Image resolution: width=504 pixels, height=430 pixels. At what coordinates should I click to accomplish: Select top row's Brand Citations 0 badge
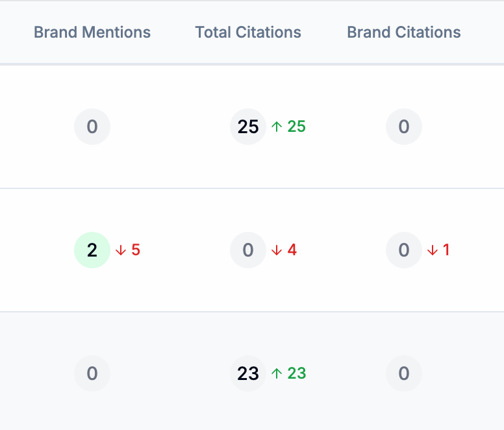click(404, 127)
